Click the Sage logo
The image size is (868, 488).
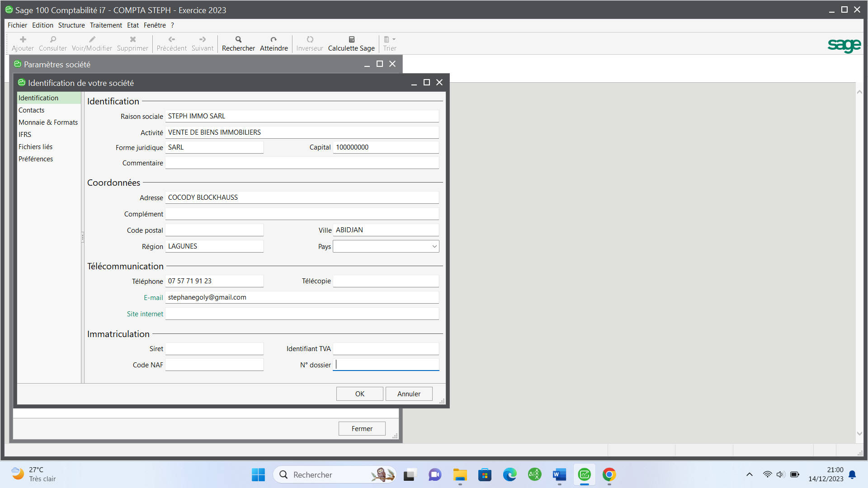pyautogui.click(x=844, y=45)
